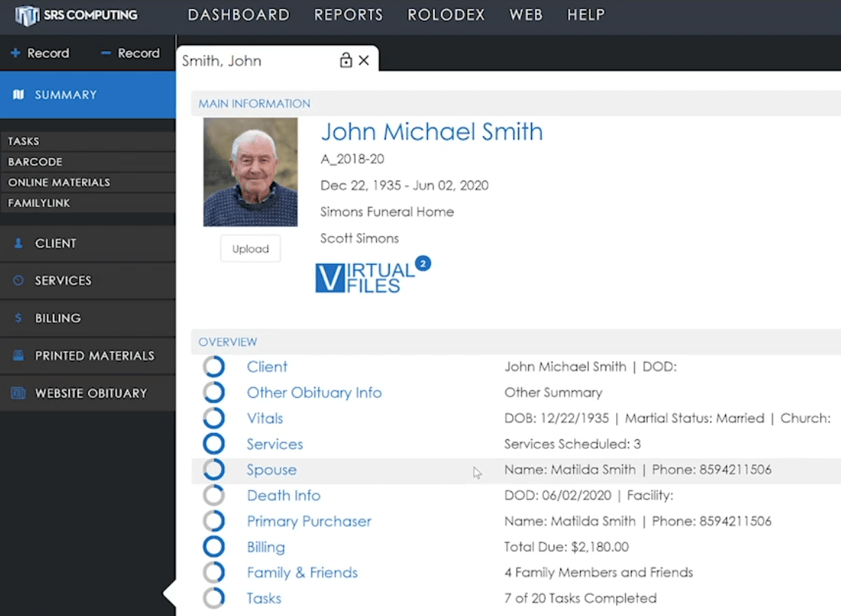Open Printed Materials in sidebar

point(88,356)
